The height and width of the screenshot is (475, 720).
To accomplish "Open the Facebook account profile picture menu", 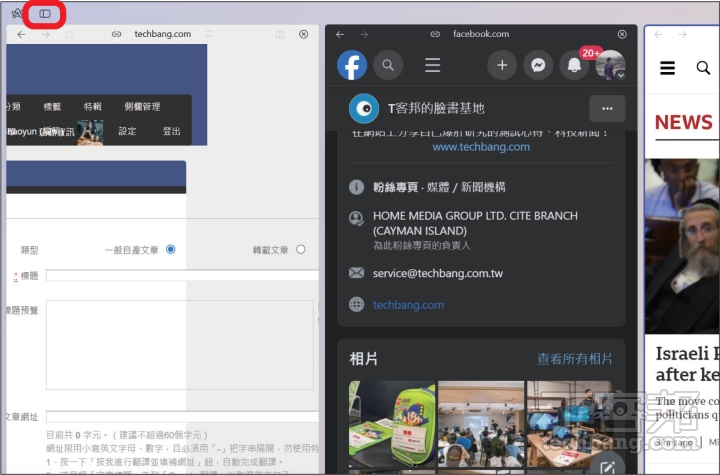I will pyautogui.click(x=610, y=65).
